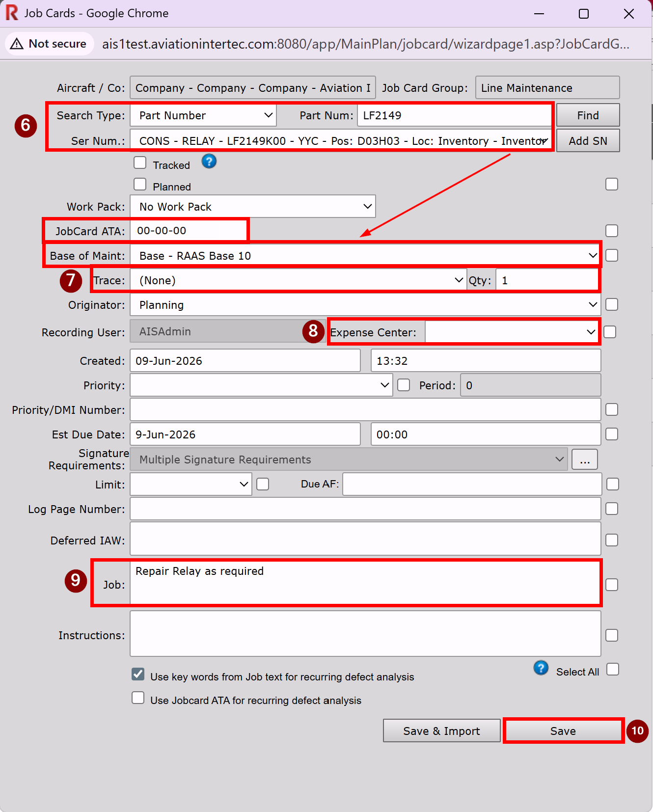The image size is (653, 812).
Task: Check the box at end of JobCard ATA row
Action: coord(612,231)
